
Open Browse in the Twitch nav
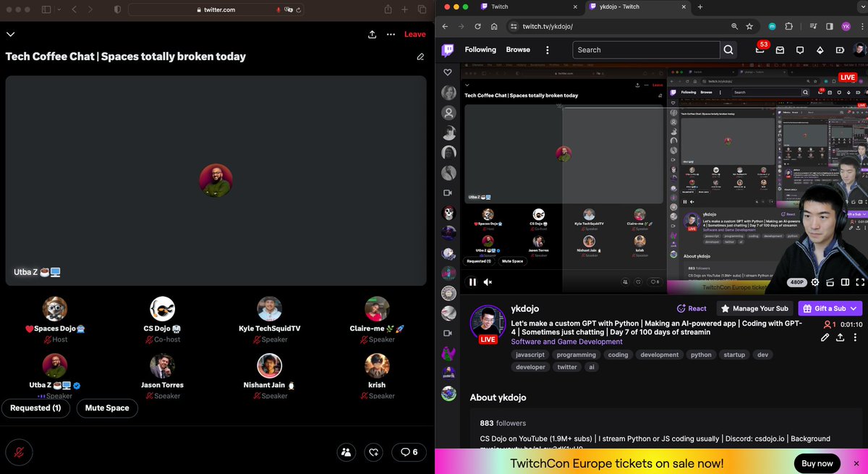coord(518,50)
